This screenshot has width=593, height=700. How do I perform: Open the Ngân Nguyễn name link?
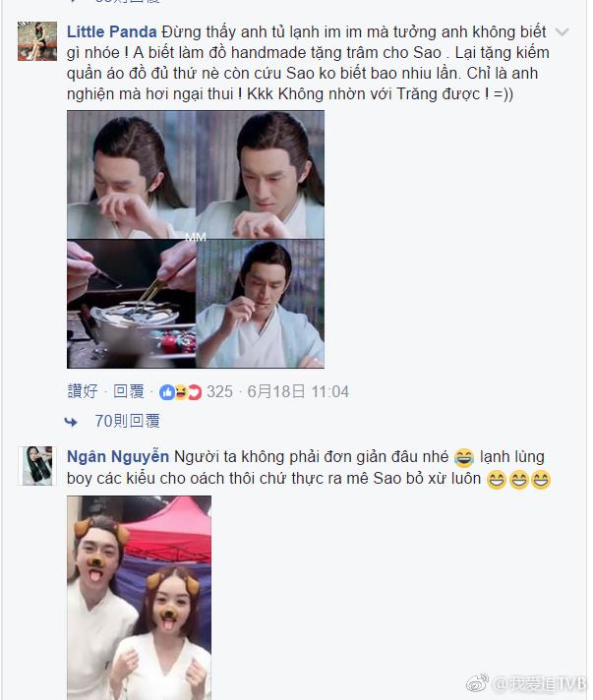(118, 457)
